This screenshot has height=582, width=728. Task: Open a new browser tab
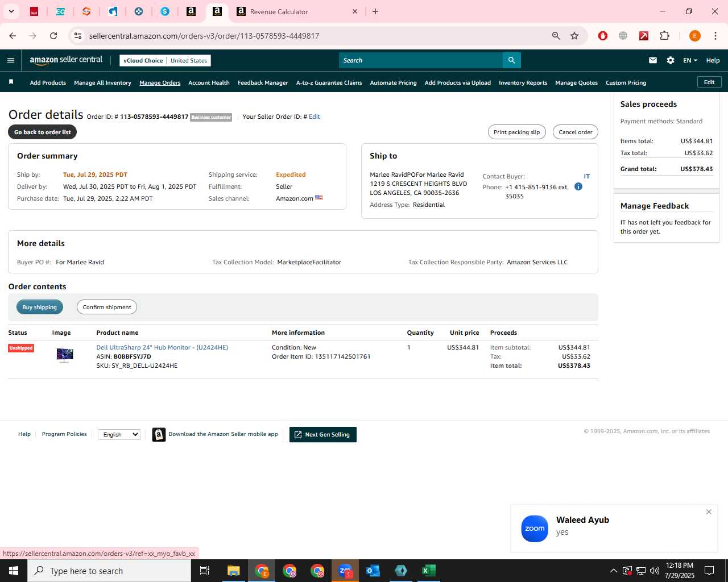375,11
